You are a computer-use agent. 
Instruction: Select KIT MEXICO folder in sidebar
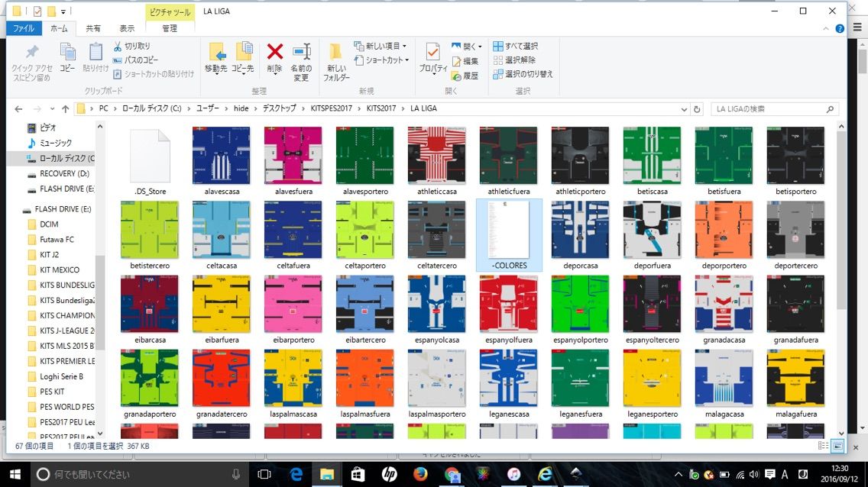point(60,269)
